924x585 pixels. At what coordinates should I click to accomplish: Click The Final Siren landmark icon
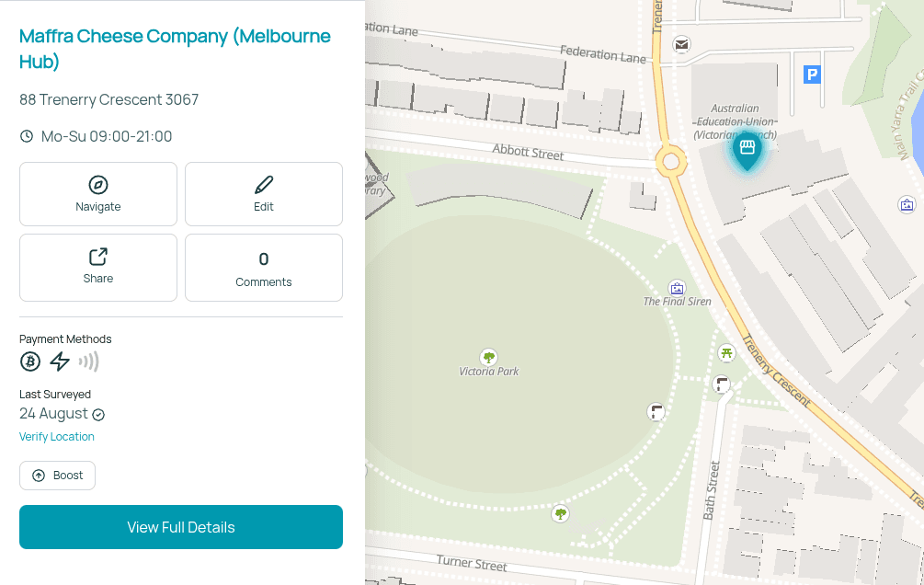coord(677,288)
